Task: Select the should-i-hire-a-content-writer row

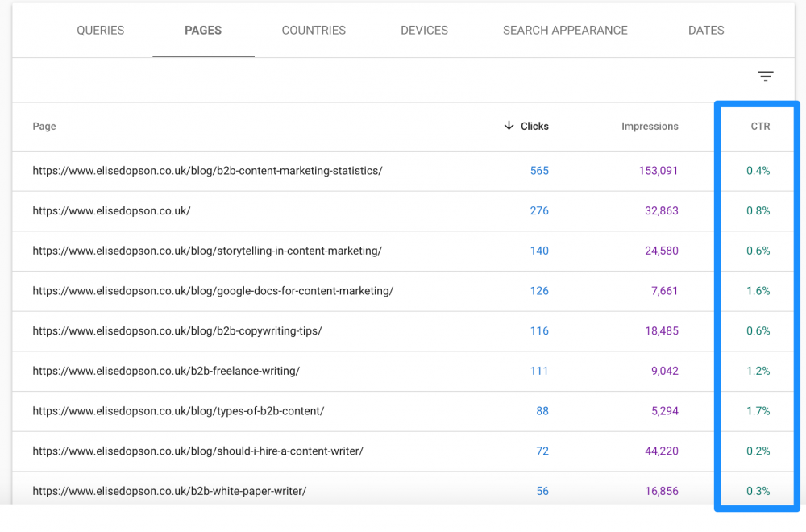Action: click(197, 451)
